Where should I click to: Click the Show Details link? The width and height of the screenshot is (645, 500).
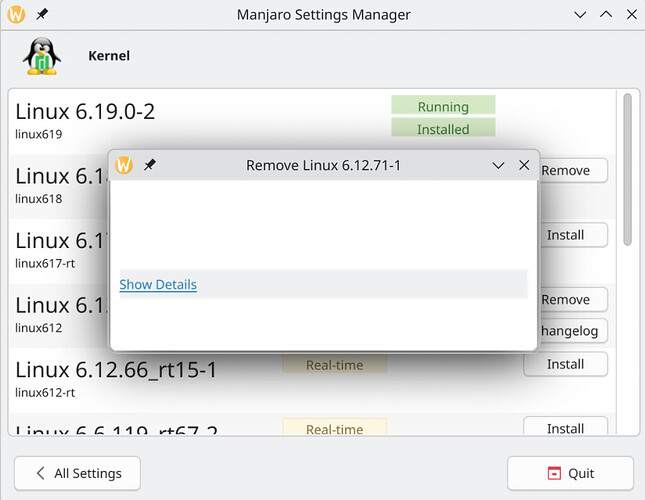tap(158, 285)
